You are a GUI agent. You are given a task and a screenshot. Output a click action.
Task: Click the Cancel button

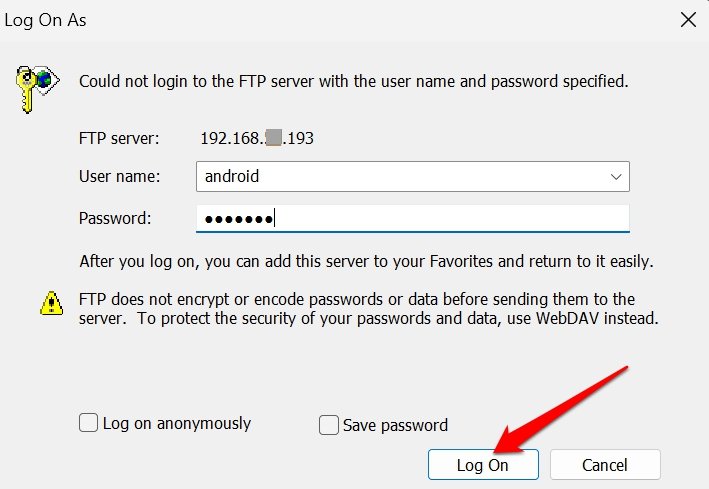[x=605, y=465]
